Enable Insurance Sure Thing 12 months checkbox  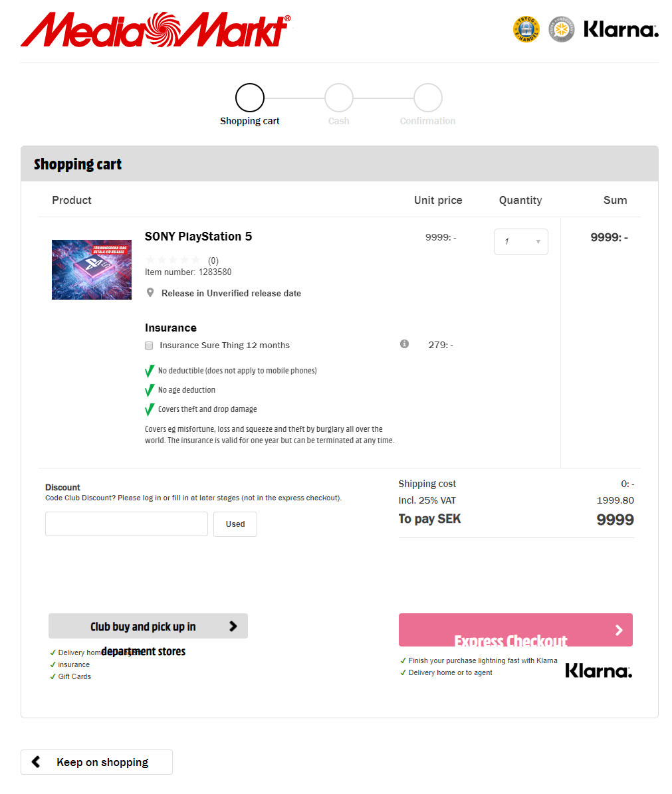[x=149, y=346]
